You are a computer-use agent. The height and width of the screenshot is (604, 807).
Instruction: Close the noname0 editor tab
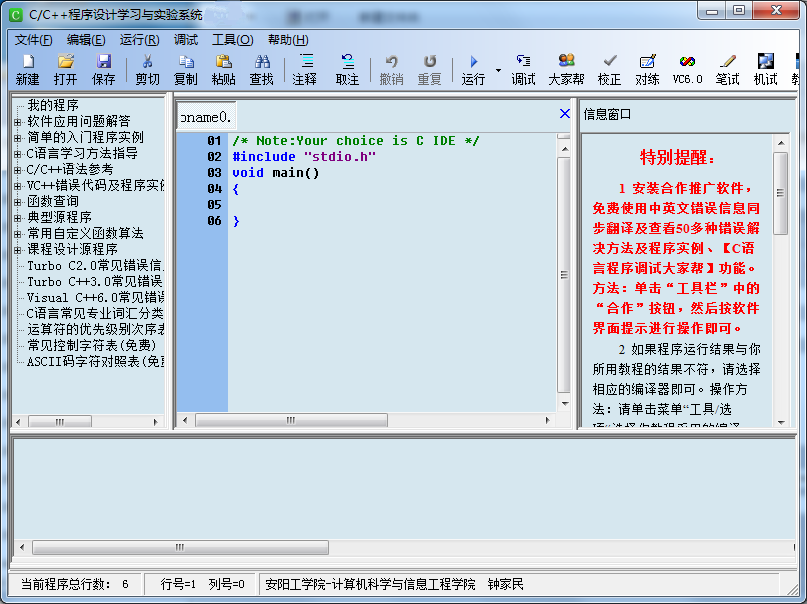[x=563, y=115]
